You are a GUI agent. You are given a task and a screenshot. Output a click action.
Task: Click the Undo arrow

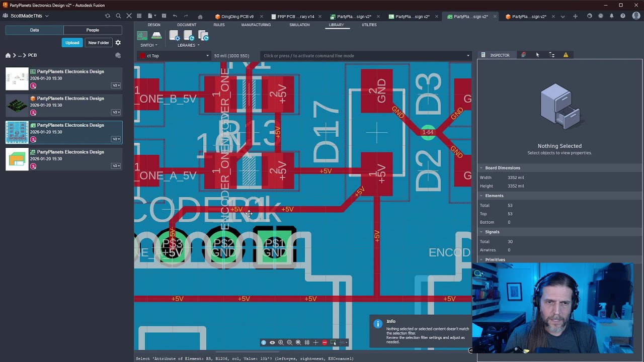175,16
